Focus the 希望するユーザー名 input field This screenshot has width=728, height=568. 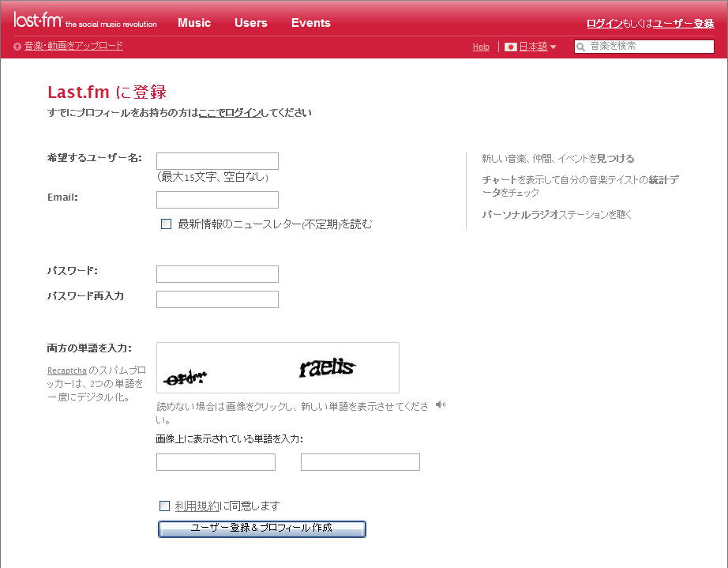pos(217,161)
